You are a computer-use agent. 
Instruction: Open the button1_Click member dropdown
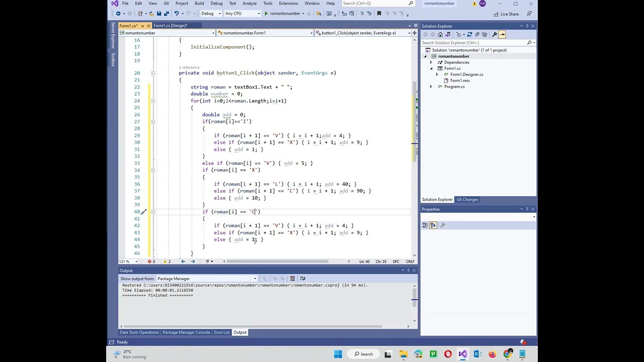coord(363,33)
